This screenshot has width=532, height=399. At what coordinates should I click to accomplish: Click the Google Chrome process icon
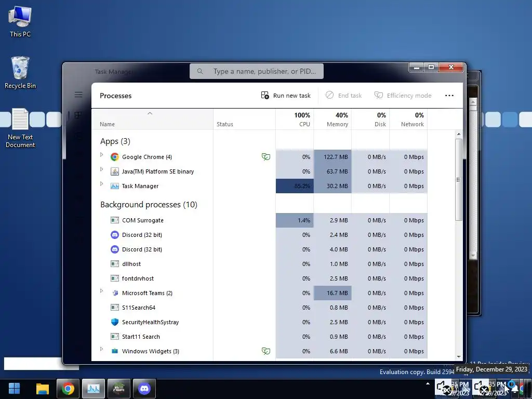(115, 157)
